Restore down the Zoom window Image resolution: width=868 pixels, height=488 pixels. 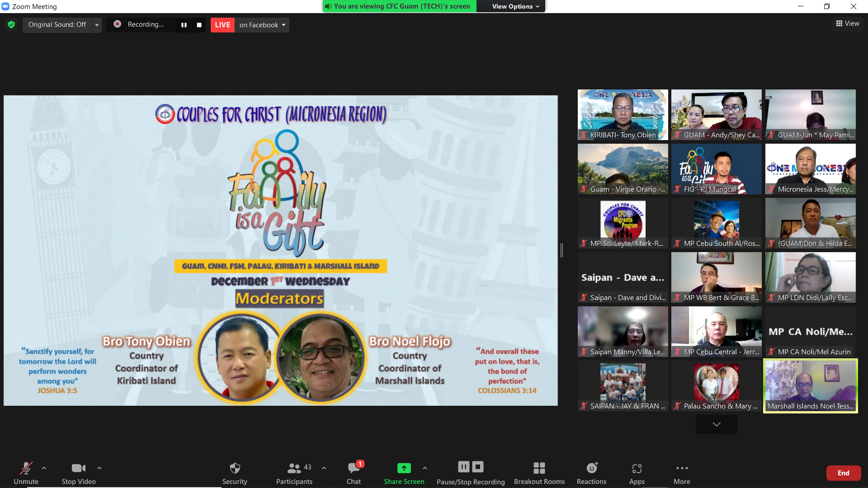click(x=827, y=6)
